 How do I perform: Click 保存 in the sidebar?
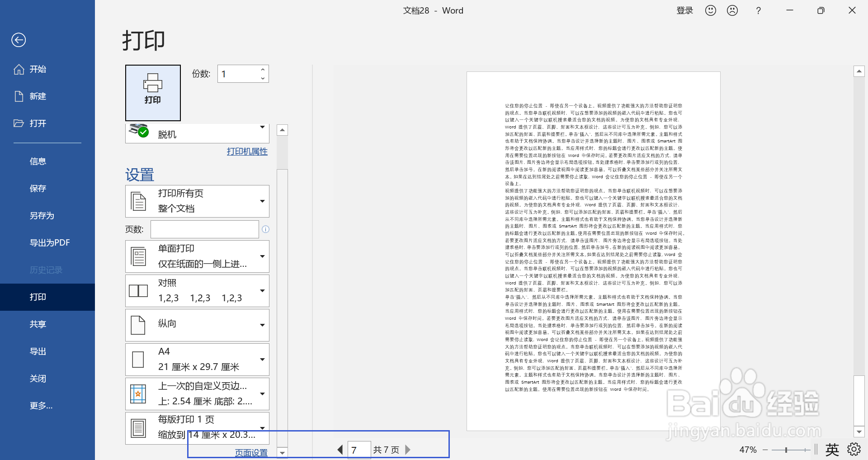coord(38,189)
